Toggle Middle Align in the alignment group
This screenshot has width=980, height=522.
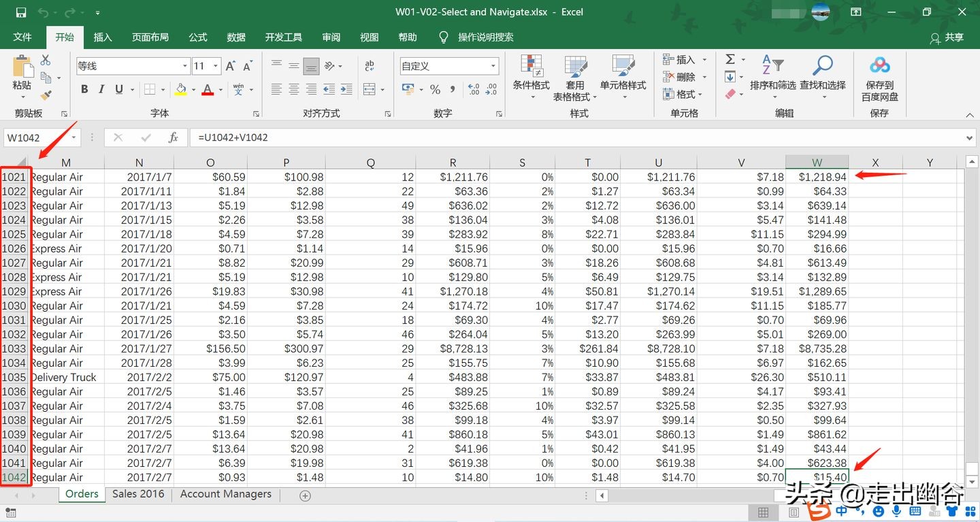click(294, 66)
